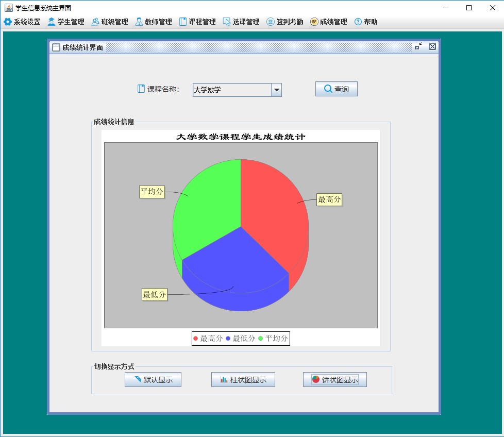The height and width of the screenshot is (437, 504).
Task: Open the 成绩管理 menu
Action: 328,22
